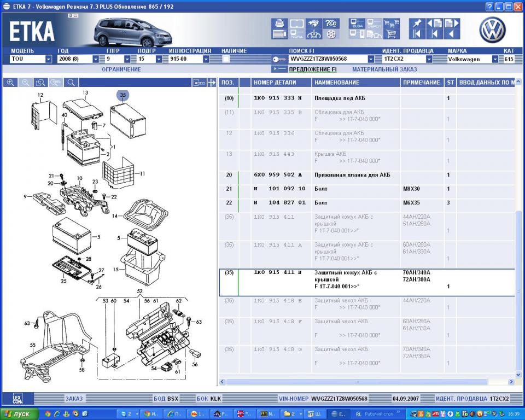Click the taskbar clock showing 16:39
The image size is (525, 420).
[514, 414]
